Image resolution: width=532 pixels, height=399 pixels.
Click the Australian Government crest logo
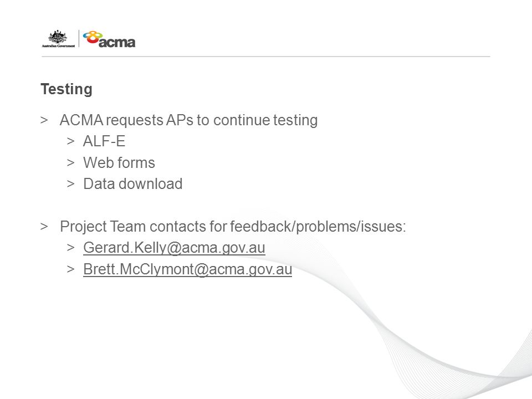[x=58, y=39]
